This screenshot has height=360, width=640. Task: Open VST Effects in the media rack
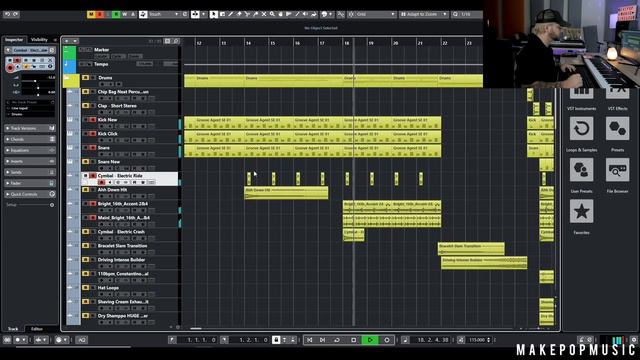coord(617,92)
